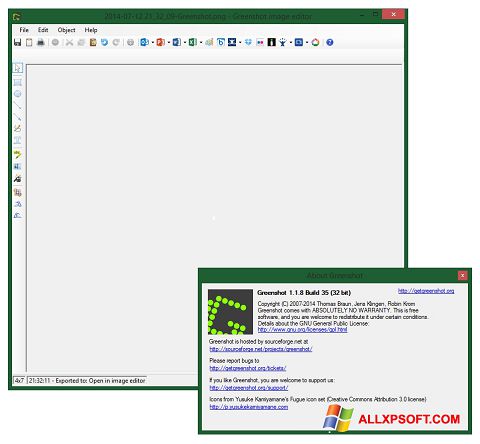Click the '4x7' size status text
The height and width of the screenshot is (444, 480).
point(19,380)
